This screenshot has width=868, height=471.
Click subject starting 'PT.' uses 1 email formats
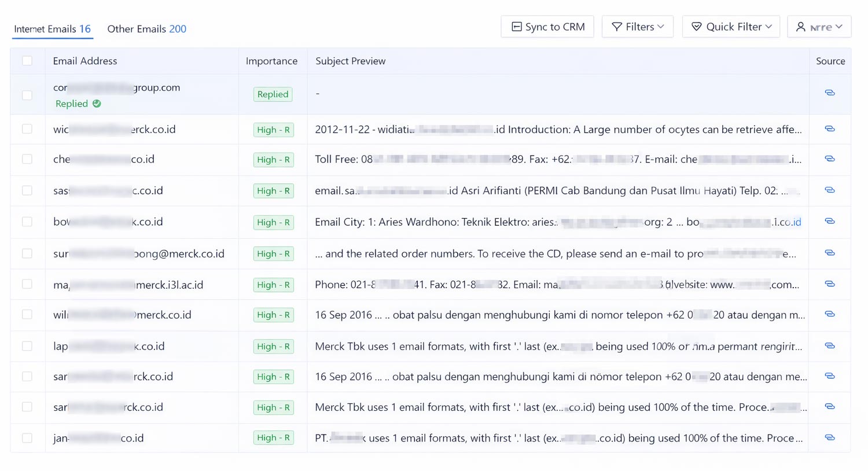coord(559,438)
